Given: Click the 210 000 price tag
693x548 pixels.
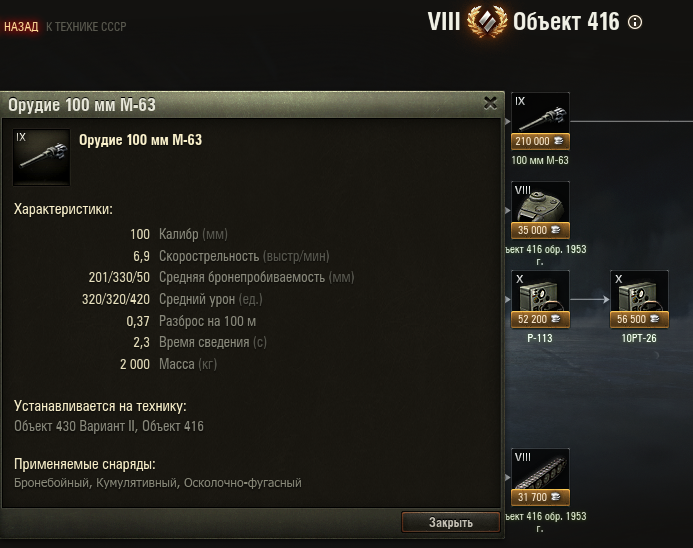Looking at the screenshot, I should point(540,141).
